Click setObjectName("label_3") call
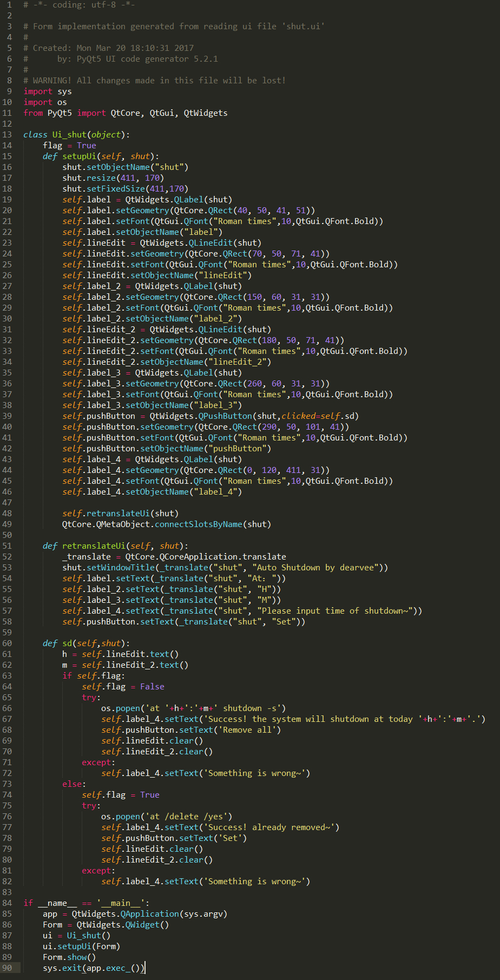Viewport: 500px width, 980px height. coord(184,405)
